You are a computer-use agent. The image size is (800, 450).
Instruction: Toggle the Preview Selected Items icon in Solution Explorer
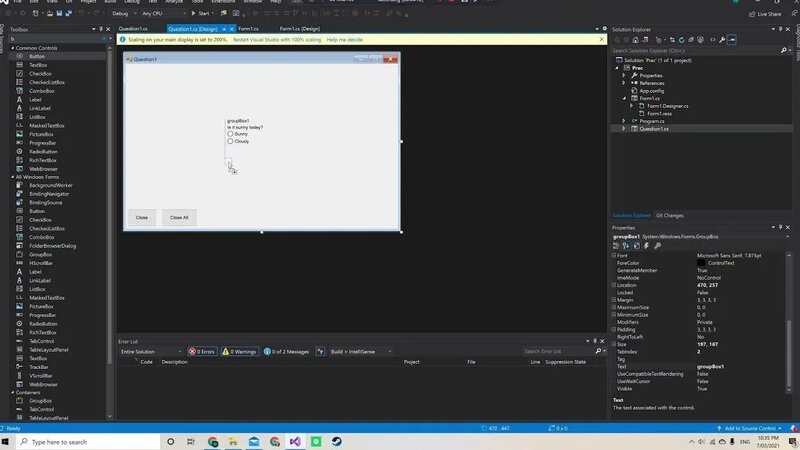[732, 40]
